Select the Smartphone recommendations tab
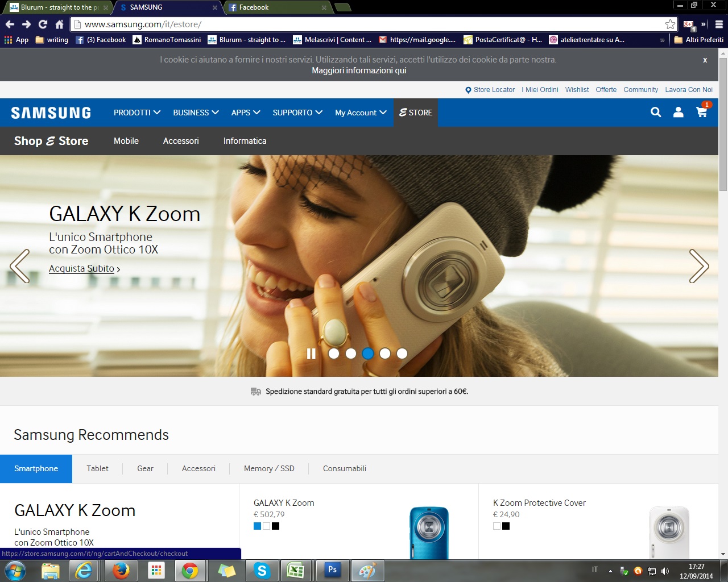728x582 pixels. pos(36,469)
